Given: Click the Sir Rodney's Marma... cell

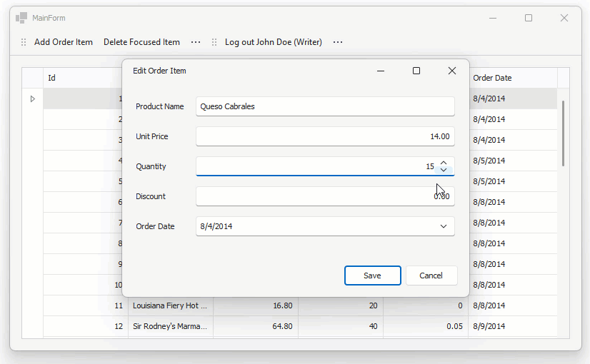Looking at the screenshot, I should tap(171, 326).
